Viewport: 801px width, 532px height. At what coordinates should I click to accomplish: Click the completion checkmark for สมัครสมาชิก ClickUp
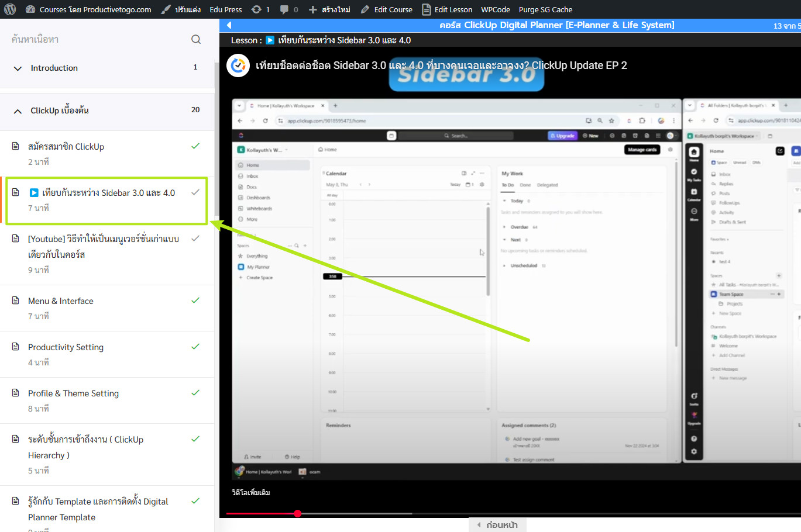click(195, 146)
